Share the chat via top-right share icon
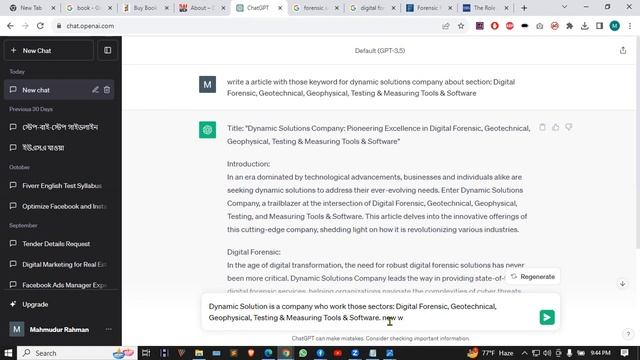640x360 pixels. pyautogui.click(x=623, y=51)
